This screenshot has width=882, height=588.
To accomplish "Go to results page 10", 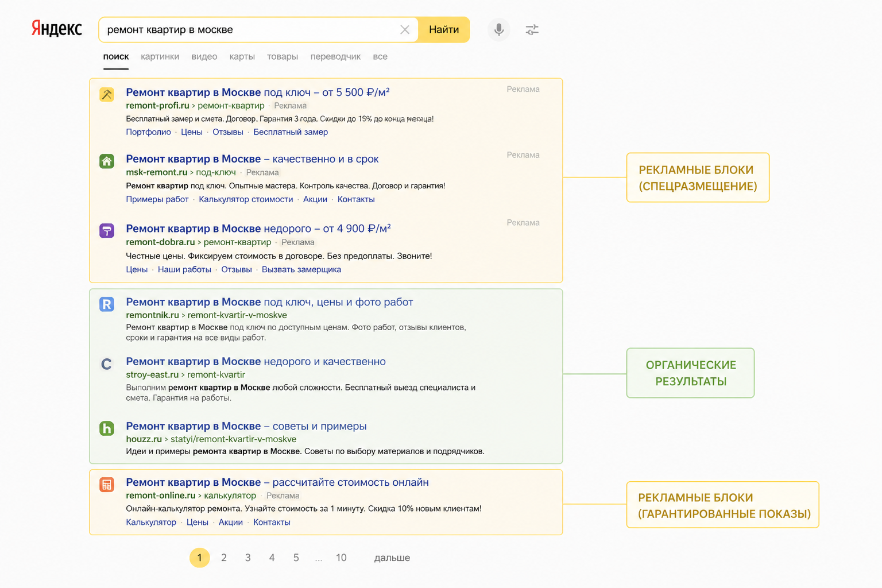I will coord(341,558).
